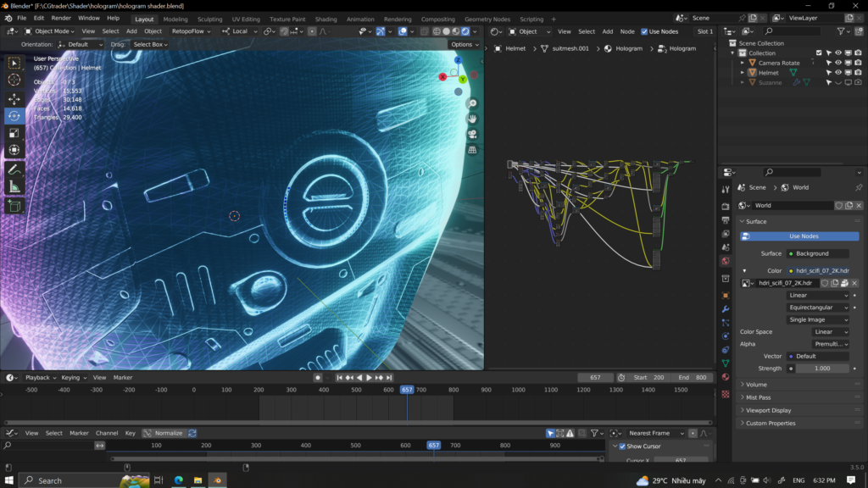This screenshot has height=488, width=868.
Task: Switch to the Shading workspace tab
Action: (325, 19)
